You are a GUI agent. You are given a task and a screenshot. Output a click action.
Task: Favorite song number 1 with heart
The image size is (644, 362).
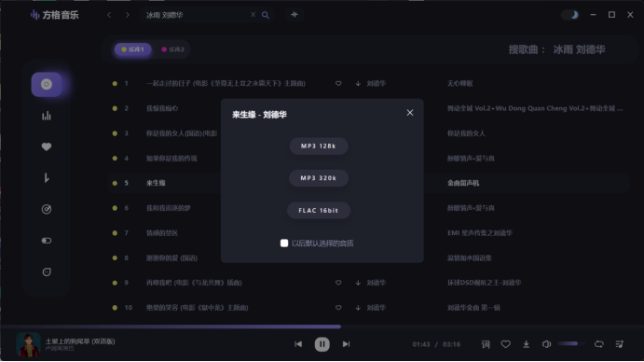coord(338,84)
